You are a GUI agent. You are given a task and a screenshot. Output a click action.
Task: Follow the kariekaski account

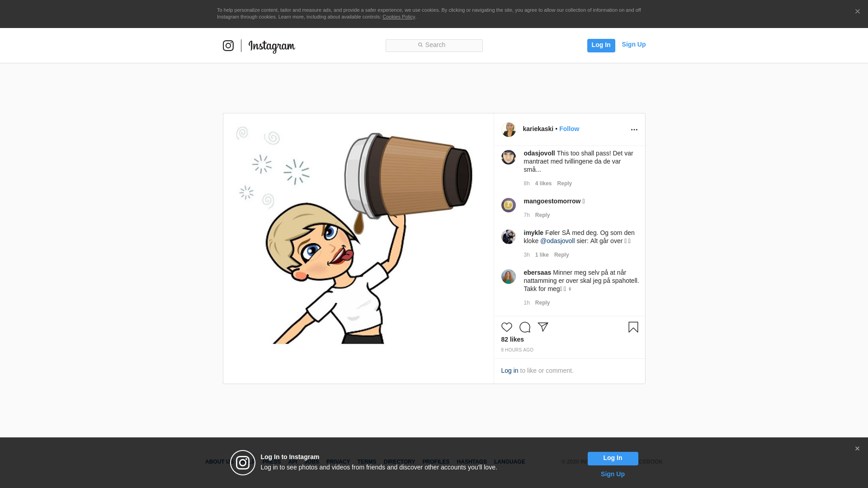click(569, 129)
